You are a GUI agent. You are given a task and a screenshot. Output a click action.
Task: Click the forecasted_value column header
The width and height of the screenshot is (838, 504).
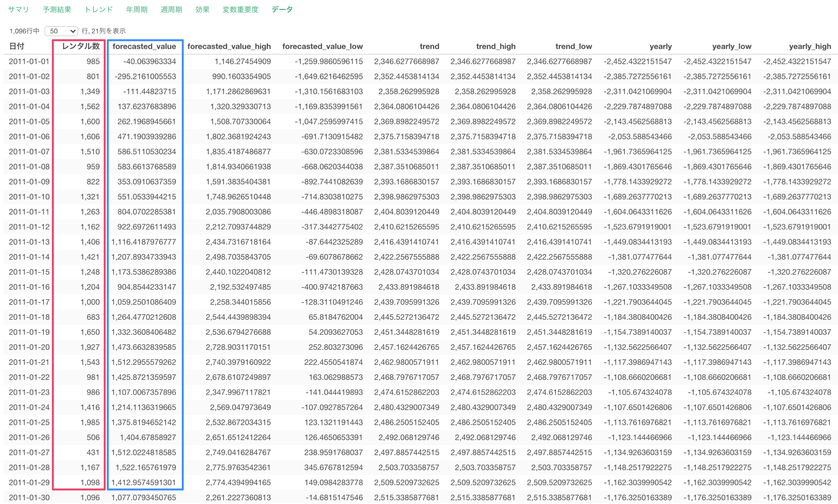144,46
